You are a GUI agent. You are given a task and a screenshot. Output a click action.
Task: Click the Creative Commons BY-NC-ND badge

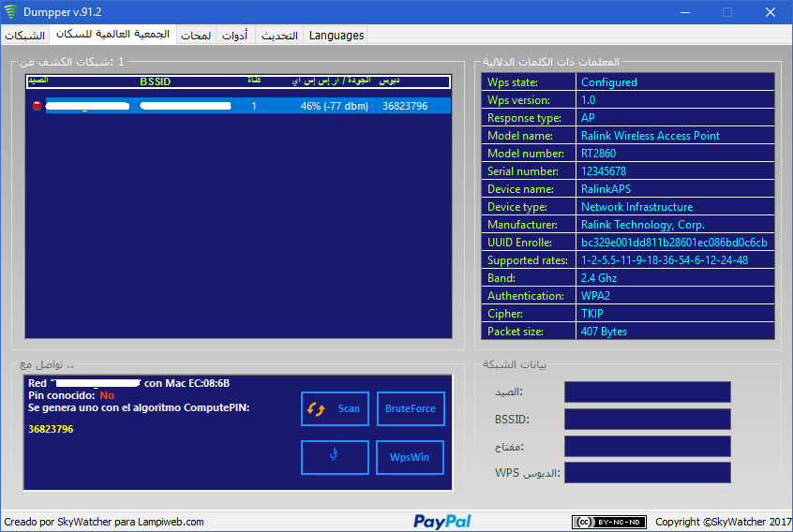609,522
